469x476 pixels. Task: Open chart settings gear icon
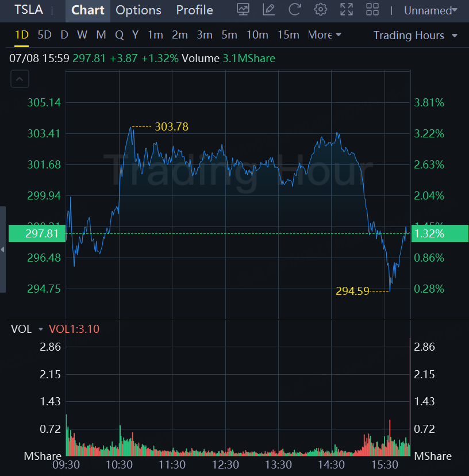click(321, 10)
